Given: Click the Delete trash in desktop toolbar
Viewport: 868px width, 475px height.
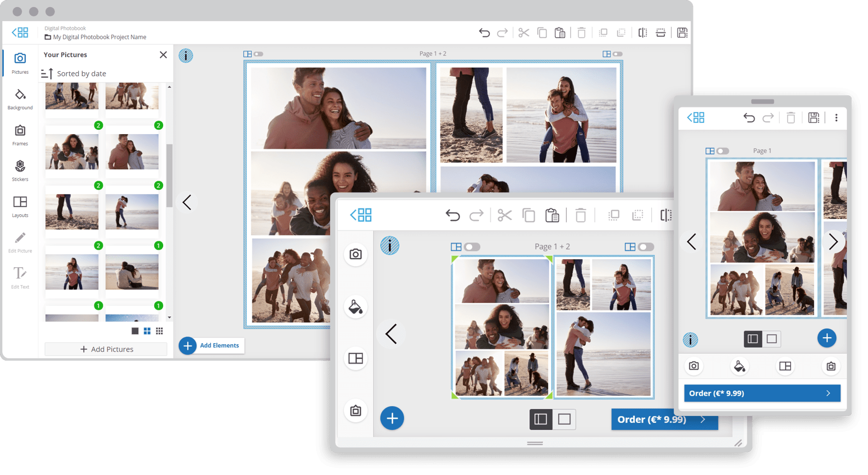Looking at the screenshot, I should (582, 33).
